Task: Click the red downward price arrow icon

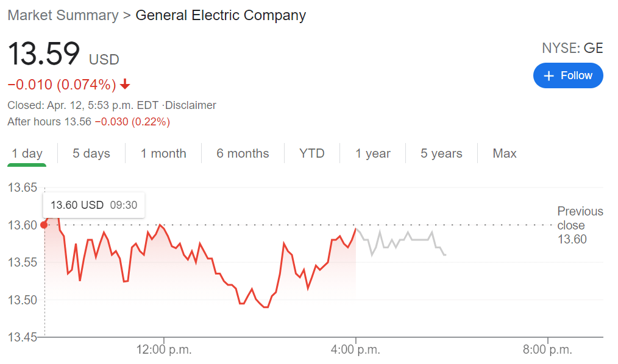Action: (124, 84)
